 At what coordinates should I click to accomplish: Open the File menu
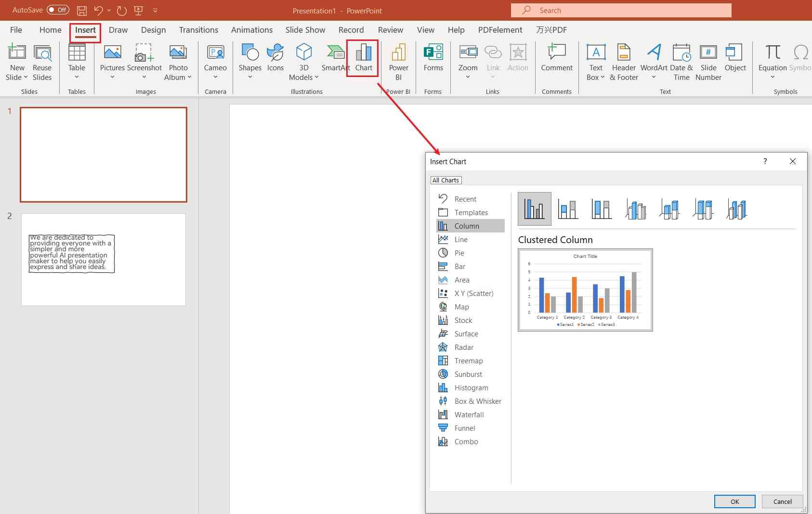click(x=16, y=30)
